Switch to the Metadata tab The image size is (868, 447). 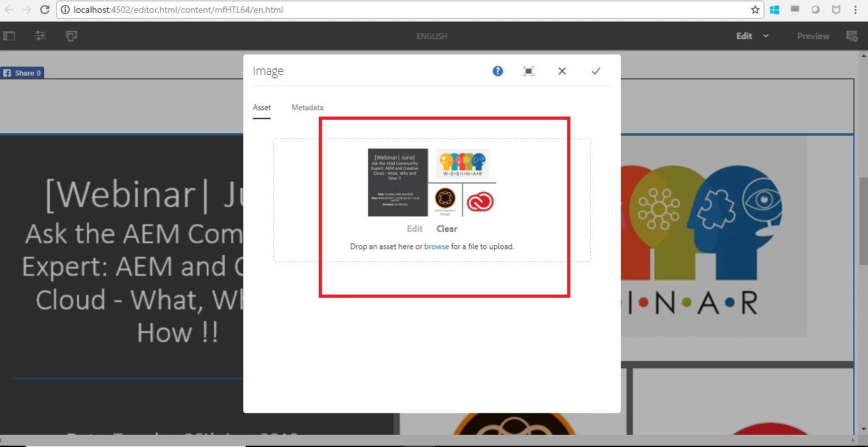307,108
